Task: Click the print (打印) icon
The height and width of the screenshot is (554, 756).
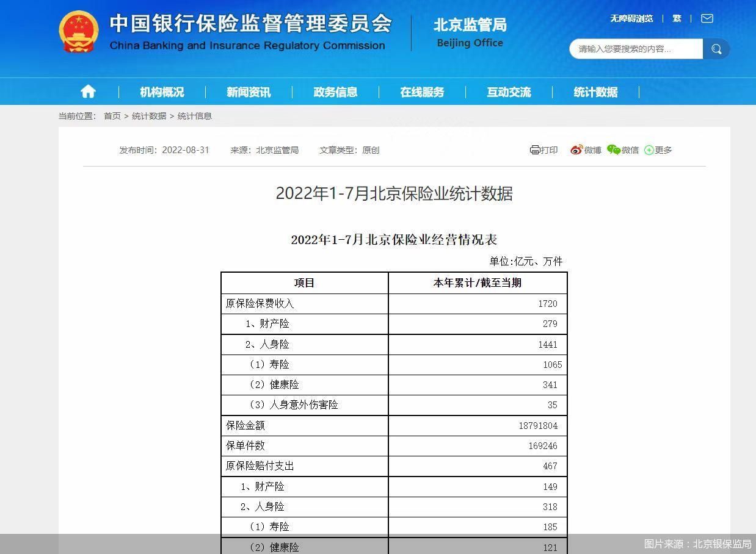Action: (534, 149)
